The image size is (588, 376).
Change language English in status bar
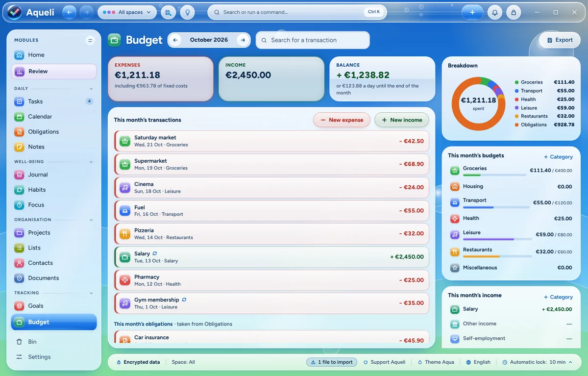[478, 362]
